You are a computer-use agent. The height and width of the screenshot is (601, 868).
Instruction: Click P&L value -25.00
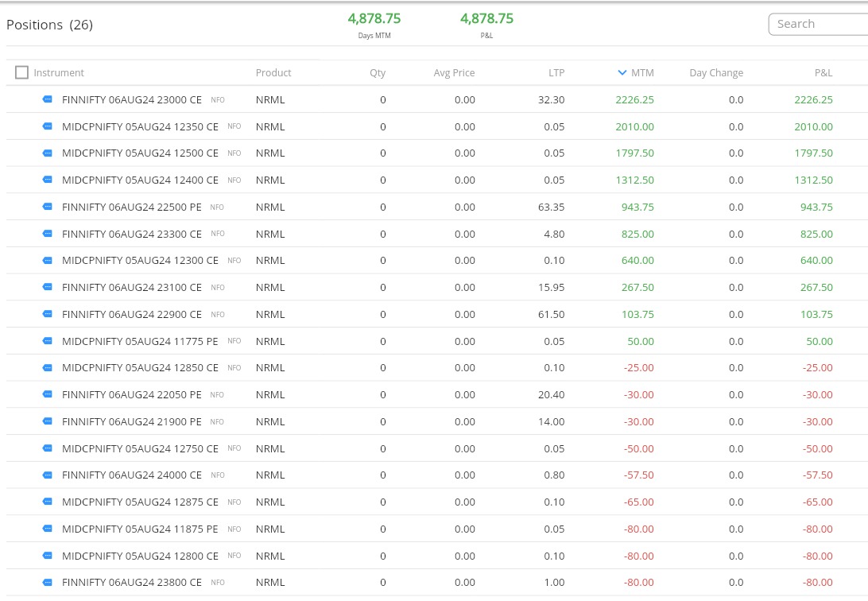point(818,368)
